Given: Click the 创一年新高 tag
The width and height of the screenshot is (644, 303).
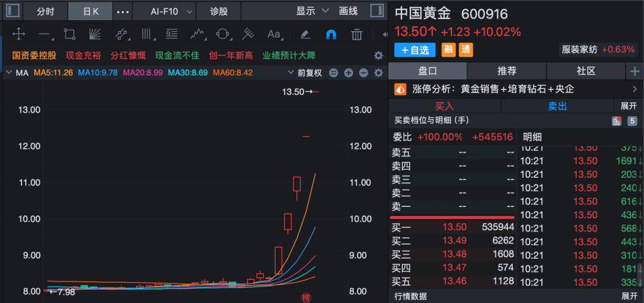Looking at the screenshot, I should [231, 55].
